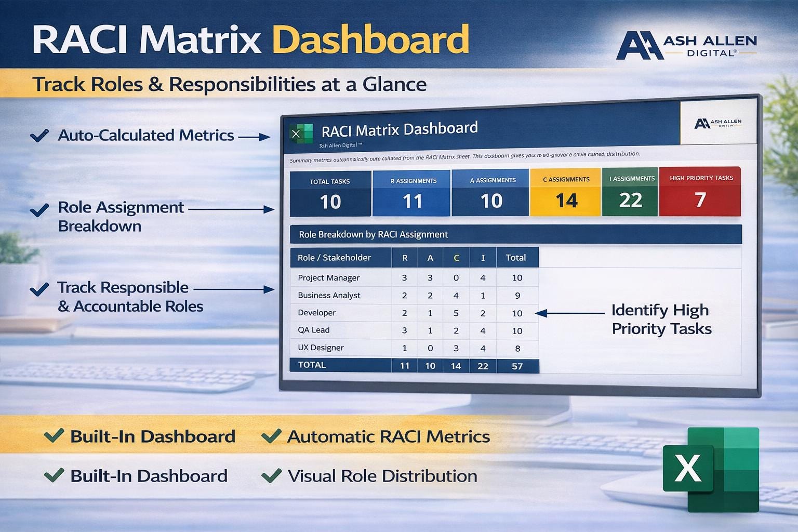Select the Project Manager row label

[328, 278]
